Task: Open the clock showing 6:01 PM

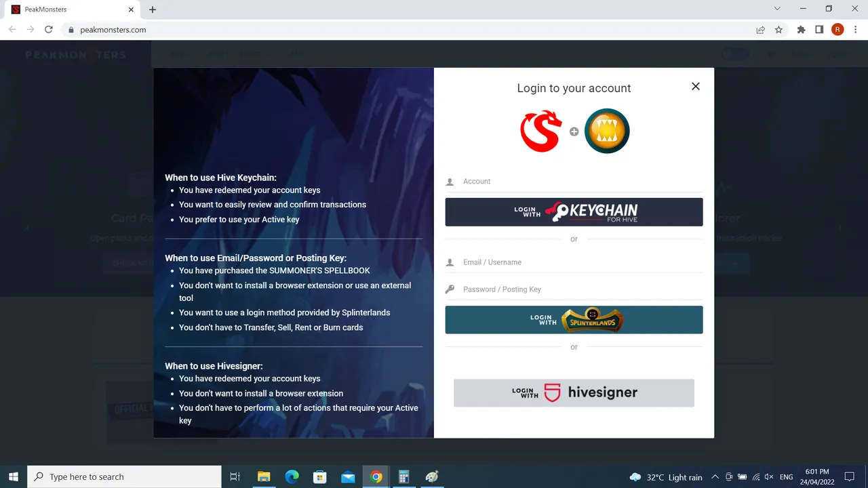Action: 817,477
